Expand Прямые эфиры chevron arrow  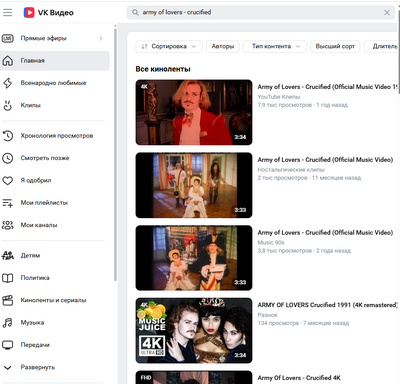pos(101,38)
